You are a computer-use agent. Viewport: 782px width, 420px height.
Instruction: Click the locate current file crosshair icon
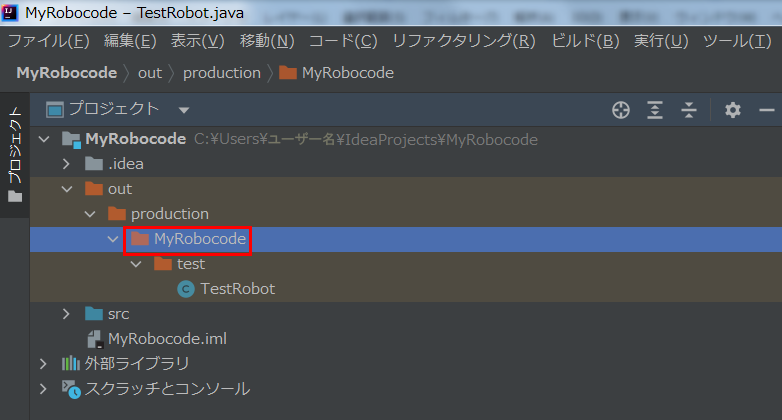[x=621, y=110]
